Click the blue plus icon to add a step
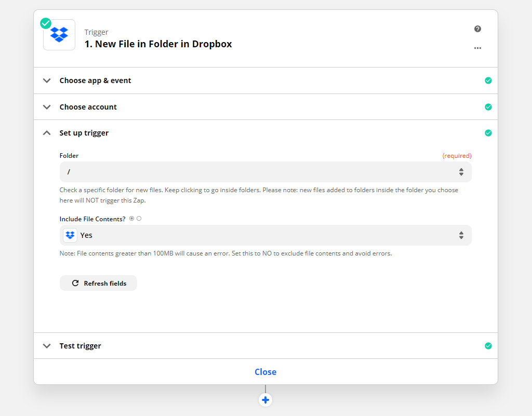The height and width of the screenshot is (416, 532). 265,400
